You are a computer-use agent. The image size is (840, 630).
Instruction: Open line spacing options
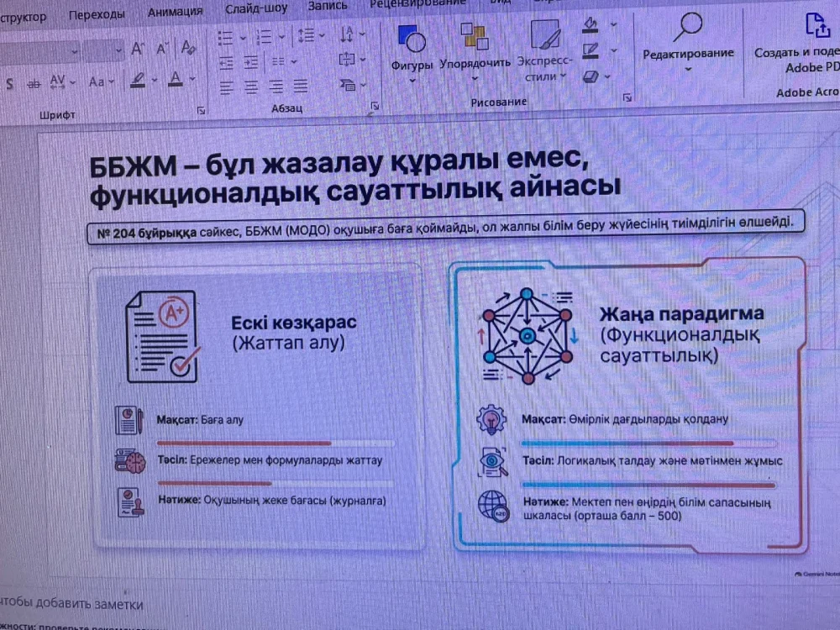click(310, 35)
